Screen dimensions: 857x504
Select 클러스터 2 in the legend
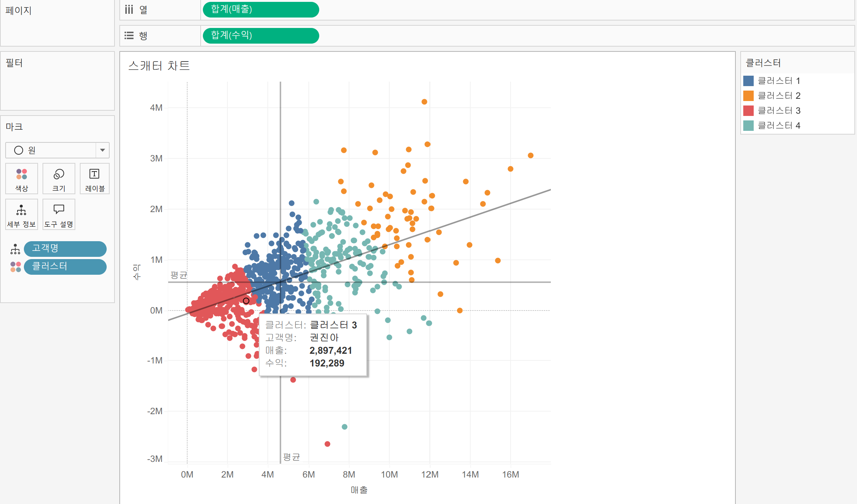(x=778, y=95)
